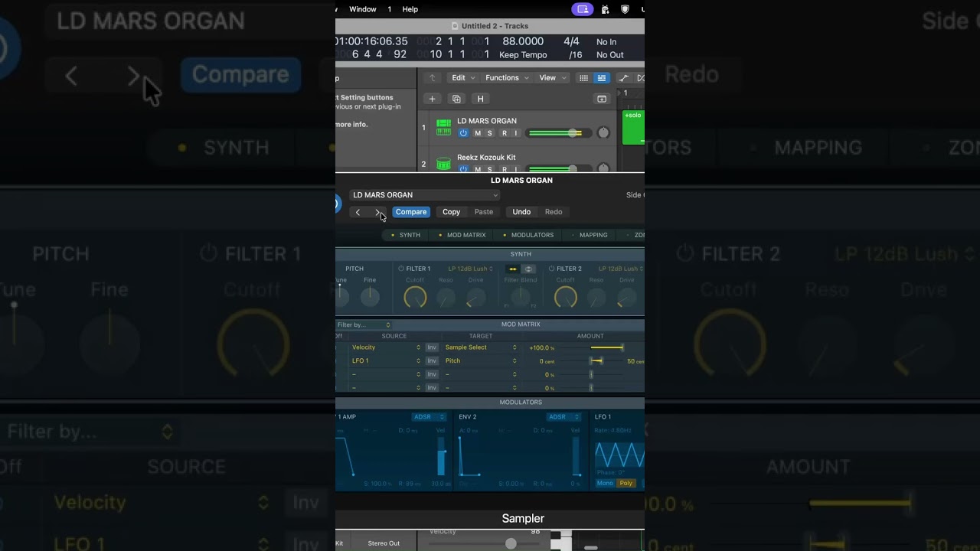
Task: Click the shield icon in the menu bar
Action: [x=625, y=9]
